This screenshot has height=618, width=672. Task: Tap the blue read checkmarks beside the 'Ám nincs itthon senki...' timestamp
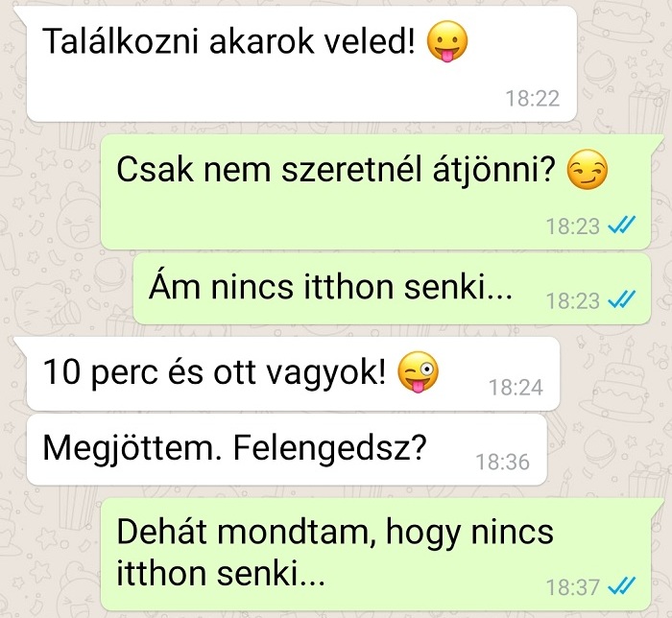622,299
